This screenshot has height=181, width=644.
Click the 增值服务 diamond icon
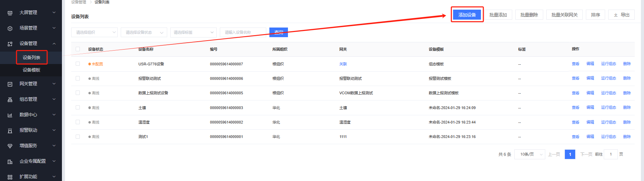point(10,146)
